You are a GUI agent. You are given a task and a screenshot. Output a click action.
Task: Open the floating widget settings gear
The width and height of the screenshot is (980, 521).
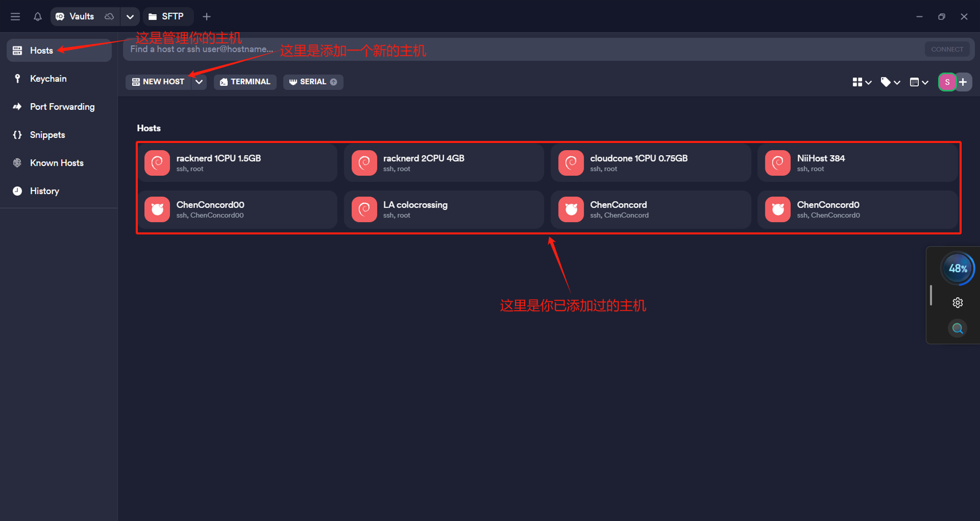pos(957,303)
